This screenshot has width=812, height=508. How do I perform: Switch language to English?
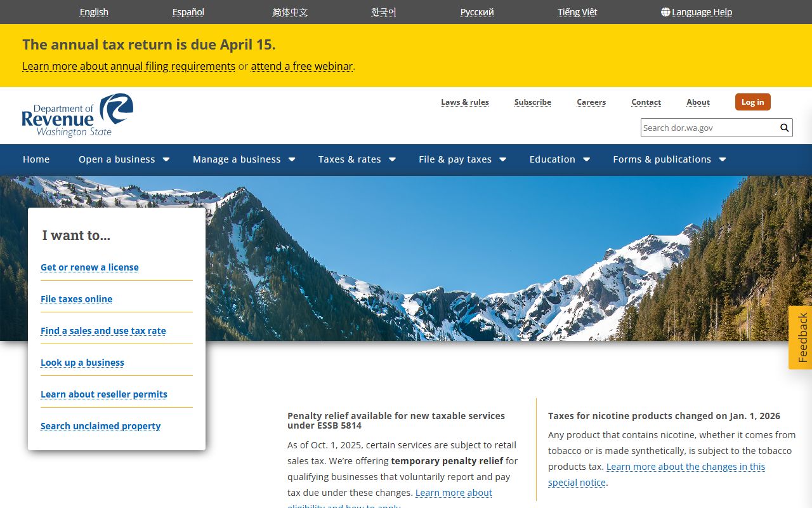(x=94, y=12)
